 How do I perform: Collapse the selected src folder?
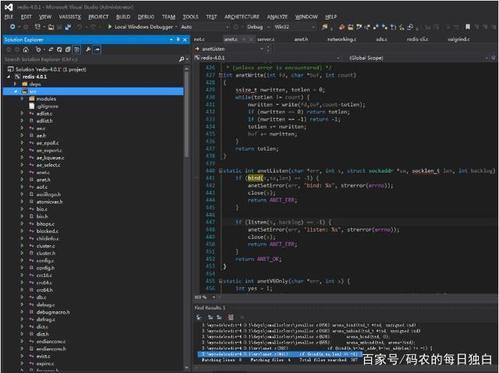tap(16, 91)
